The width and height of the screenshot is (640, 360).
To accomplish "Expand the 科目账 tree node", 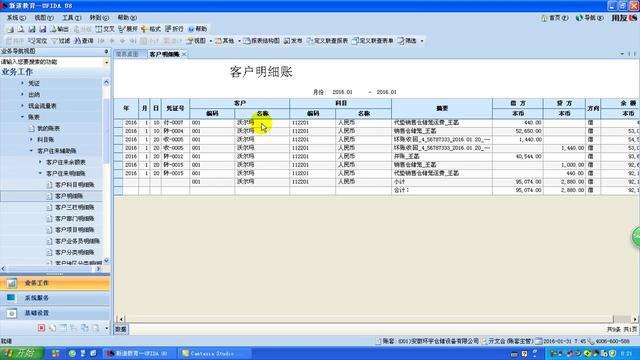I will pos(31,140).
